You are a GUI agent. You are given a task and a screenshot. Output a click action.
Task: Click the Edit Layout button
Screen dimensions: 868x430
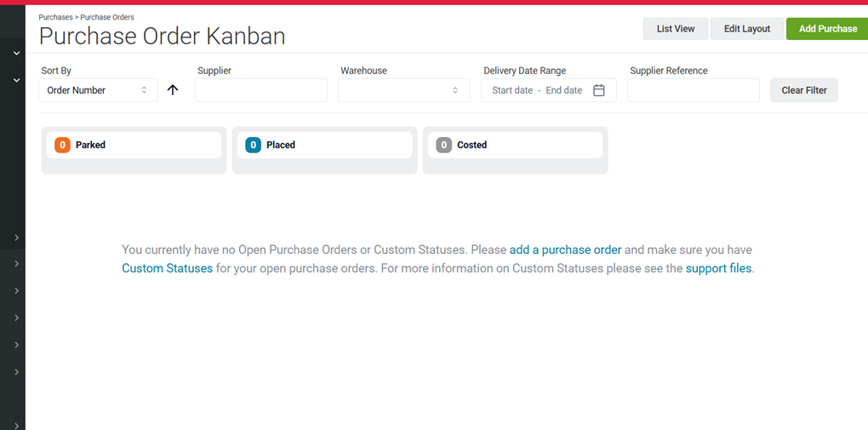(747, 29)
